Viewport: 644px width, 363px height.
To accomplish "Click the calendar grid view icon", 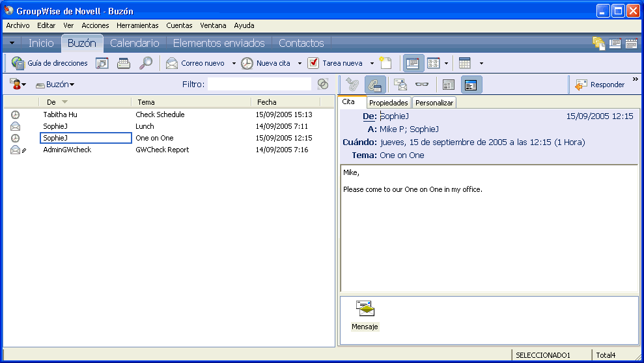I will pyautogui.click(x=464, y=63).
